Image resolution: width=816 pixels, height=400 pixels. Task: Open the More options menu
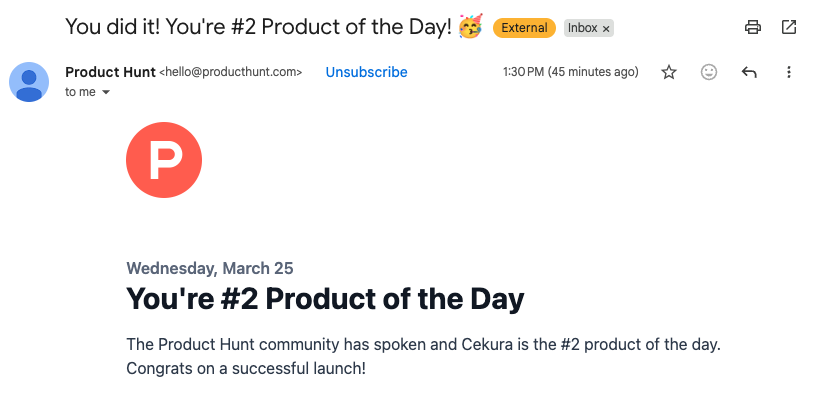[x=789, y=72]
